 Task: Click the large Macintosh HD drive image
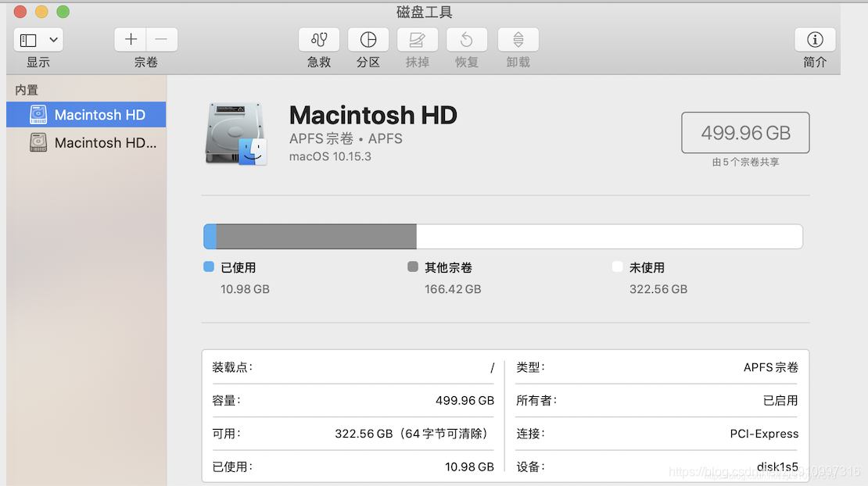(x=236, y=134)
